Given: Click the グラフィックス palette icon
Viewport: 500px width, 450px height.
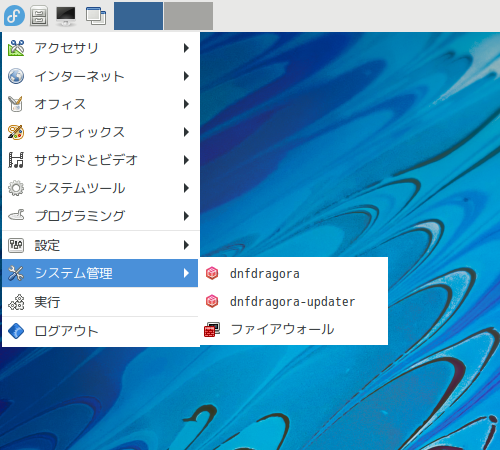Looking at the screenshot, I should (x=16, y=132).
